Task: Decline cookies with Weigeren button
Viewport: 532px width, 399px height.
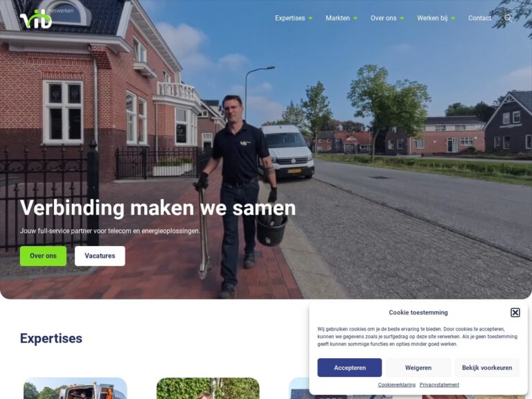Action: coord(418,367)
